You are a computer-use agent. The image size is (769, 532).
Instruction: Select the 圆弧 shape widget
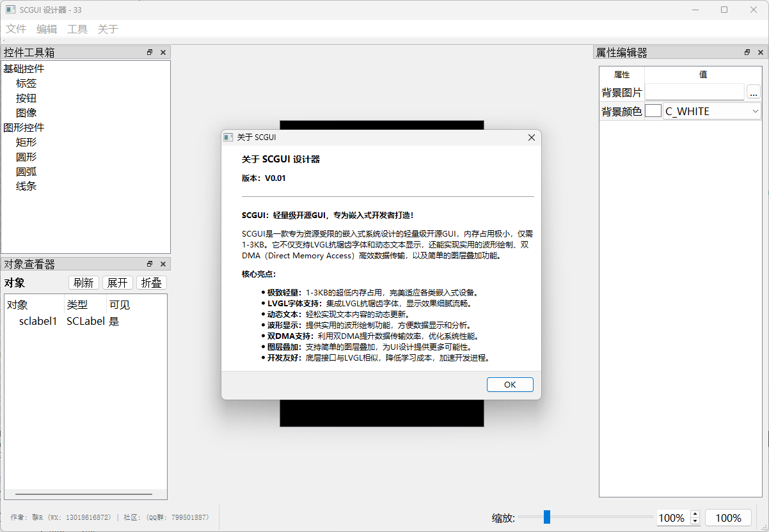coord(26,171)
